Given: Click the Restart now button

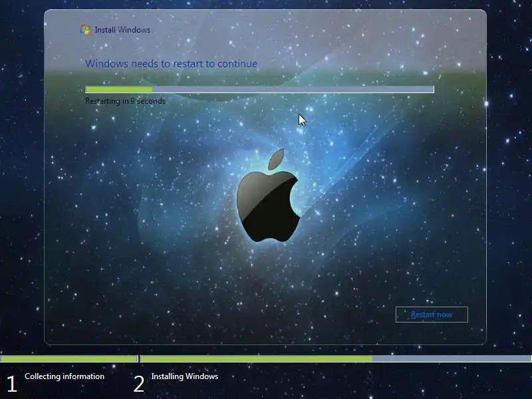Looking at the screenshot, I should point(432,315).
